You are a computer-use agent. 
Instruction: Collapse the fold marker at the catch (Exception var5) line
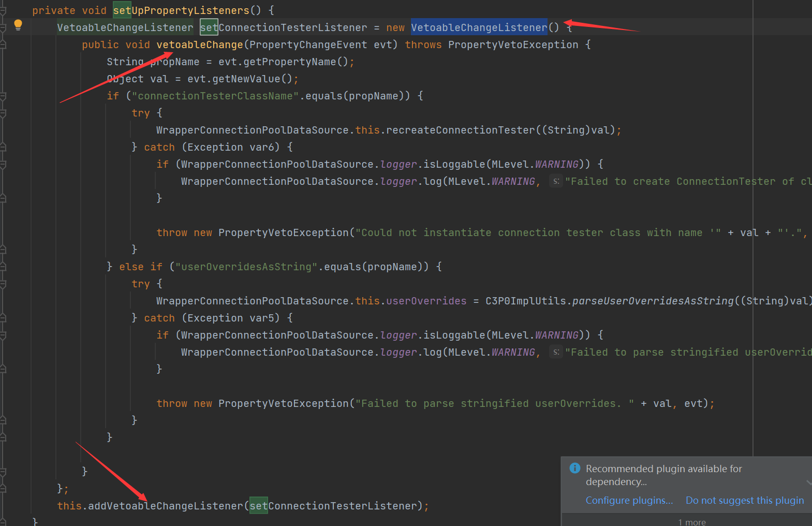click(x=3, y=318)
